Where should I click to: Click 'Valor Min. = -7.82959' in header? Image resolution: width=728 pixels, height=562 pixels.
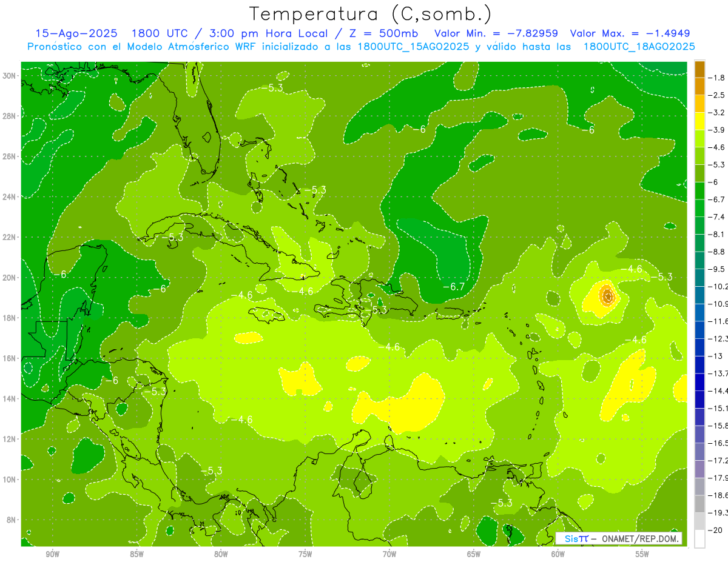pos(496,34)
